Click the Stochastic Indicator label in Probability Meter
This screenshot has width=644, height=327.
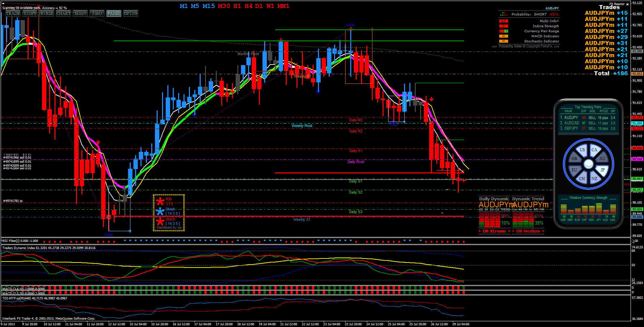coord(542,41)
